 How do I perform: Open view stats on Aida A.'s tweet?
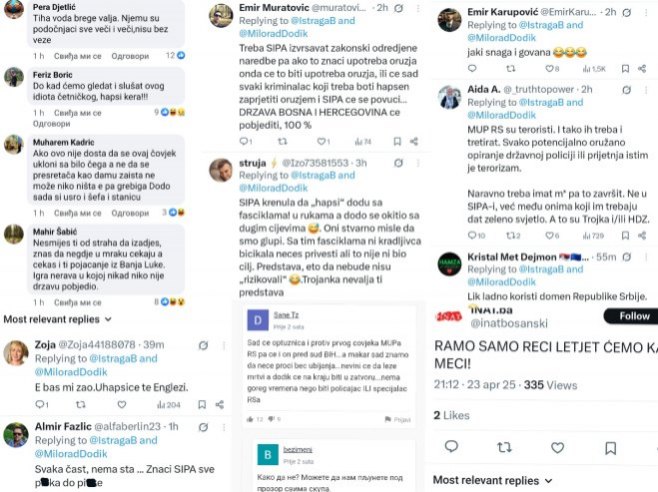pyautogui.click(x=594, y=236)
